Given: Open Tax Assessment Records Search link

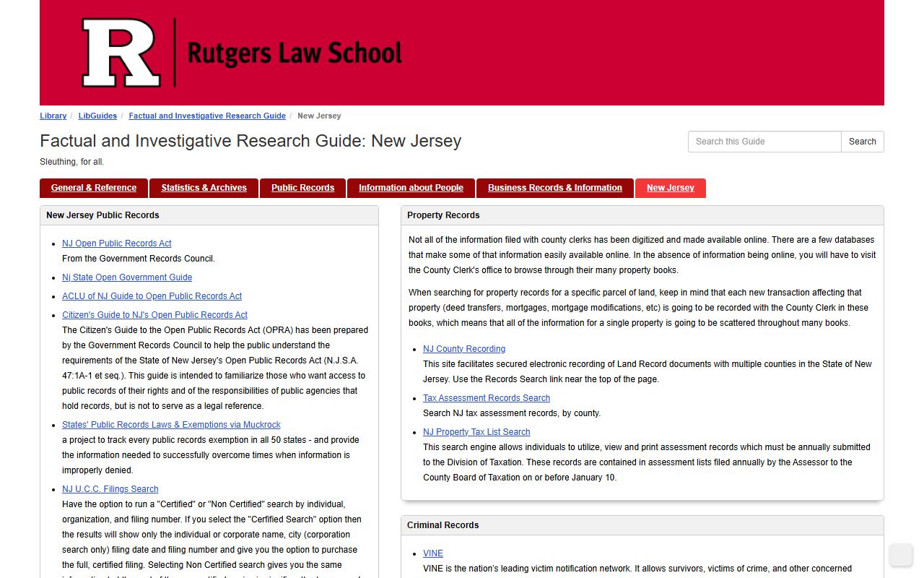Looking at the screenshot, I should pyautogui.click(x=487, y=398).
